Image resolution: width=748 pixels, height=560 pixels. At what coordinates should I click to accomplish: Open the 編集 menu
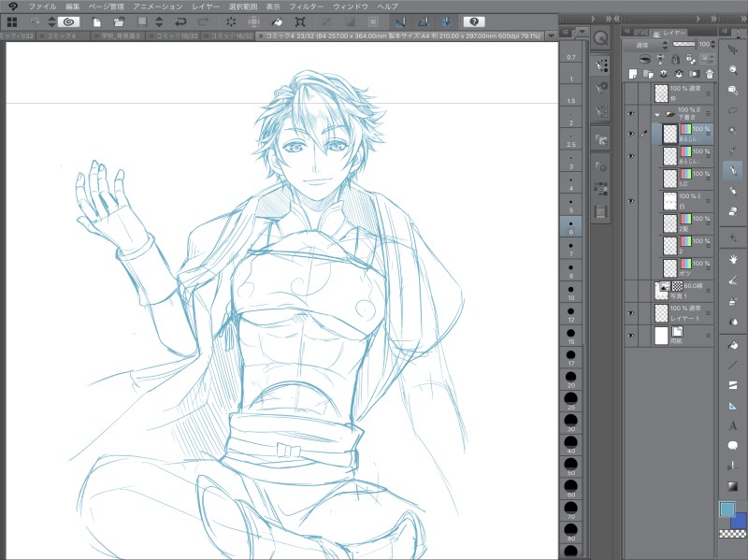point(73,7)
